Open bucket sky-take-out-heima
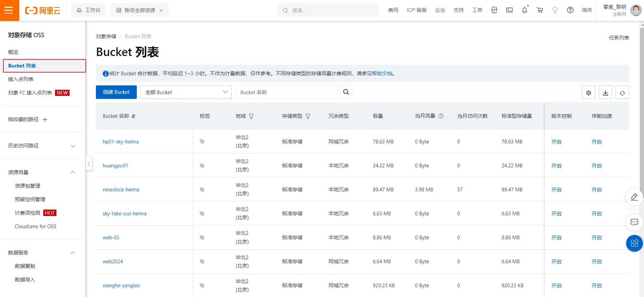The width and height of the screenshot is (644, 297). [125, 213]
